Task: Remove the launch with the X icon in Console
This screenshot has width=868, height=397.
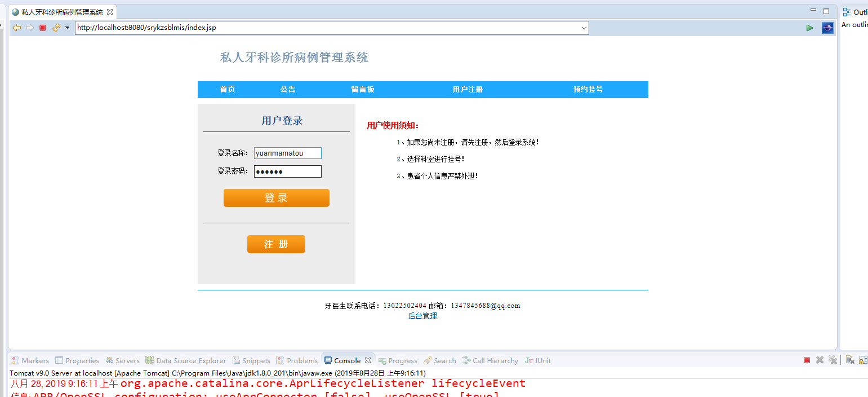Action: [819, 360]
